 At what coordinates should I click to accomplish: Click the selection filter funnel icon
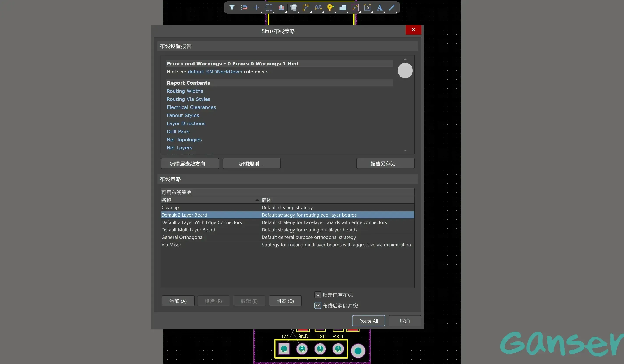(232, 7)
